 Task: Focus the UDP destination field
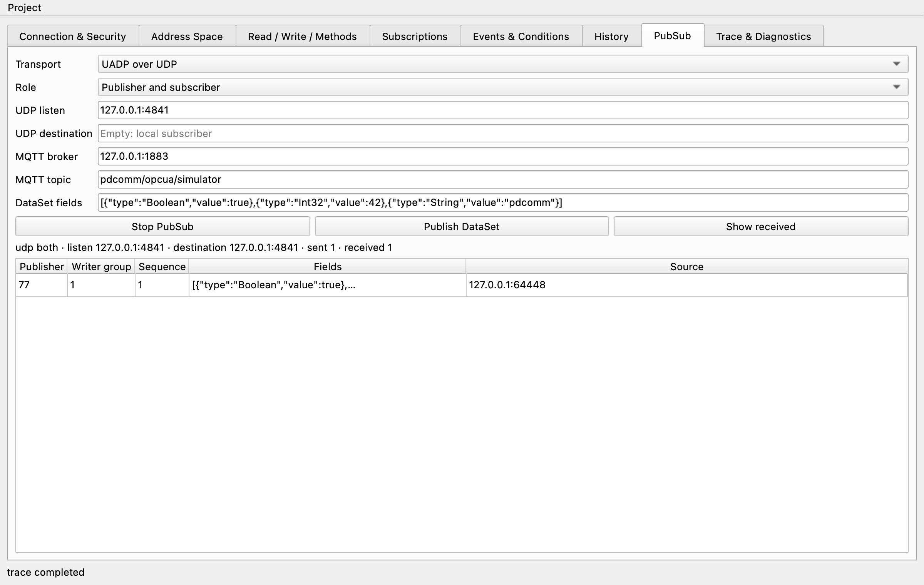pyautogui.click(x=503, y=133)
